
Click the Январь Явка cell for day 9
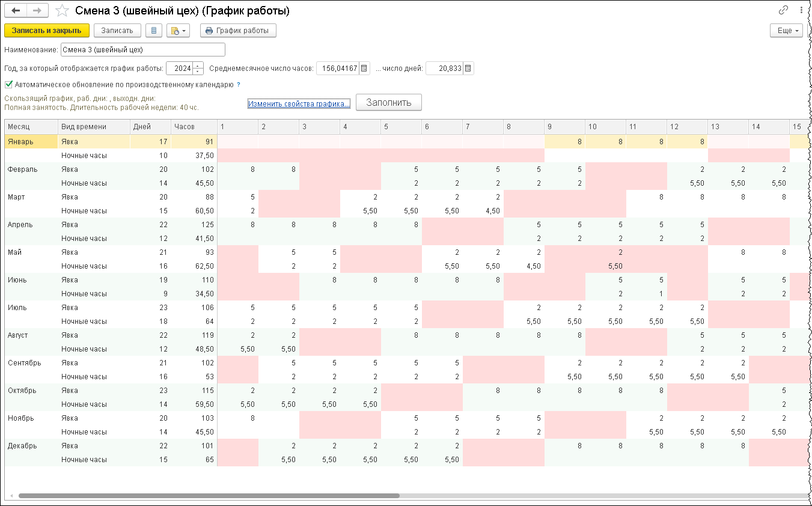[564, 142]
